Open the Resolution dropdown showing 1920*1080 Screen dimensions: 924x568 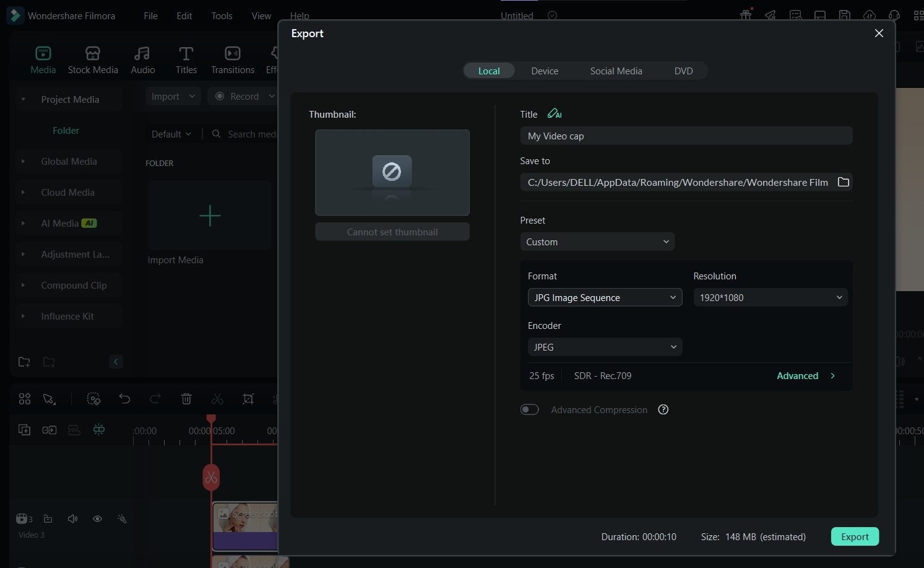tap(771, 297)
